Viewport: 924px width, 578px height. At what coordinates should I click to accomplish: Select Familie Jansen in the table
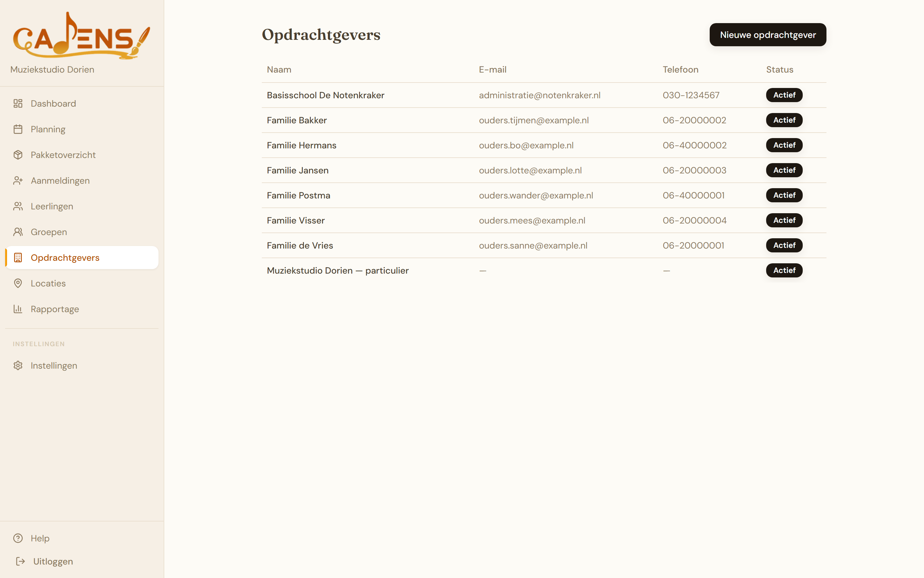coord(544,171)
